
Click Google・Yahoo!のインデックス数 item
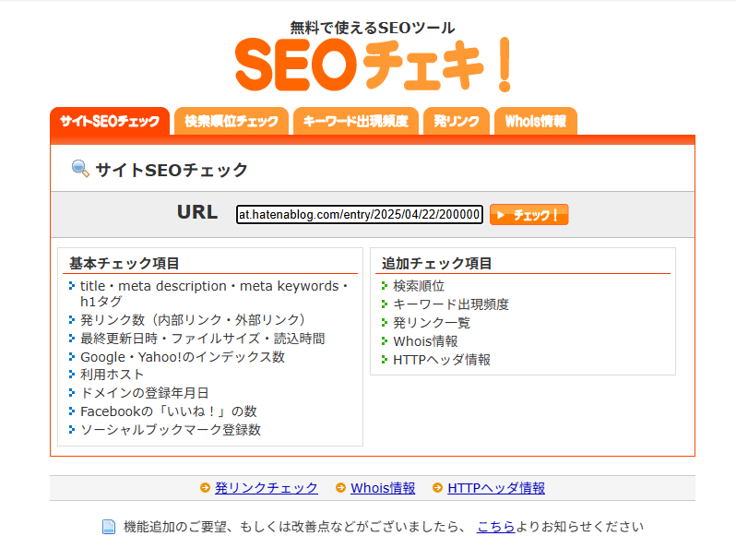183,357
